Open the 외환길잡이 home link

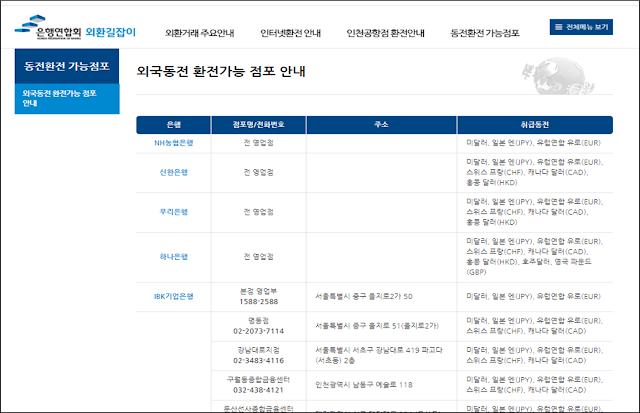[111, 32]
